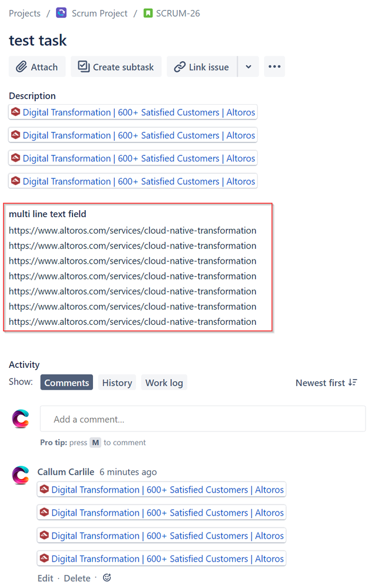Viewport: 378px width, 588px height.
Task: Open the Work log tab
Action: coord(164,382)
